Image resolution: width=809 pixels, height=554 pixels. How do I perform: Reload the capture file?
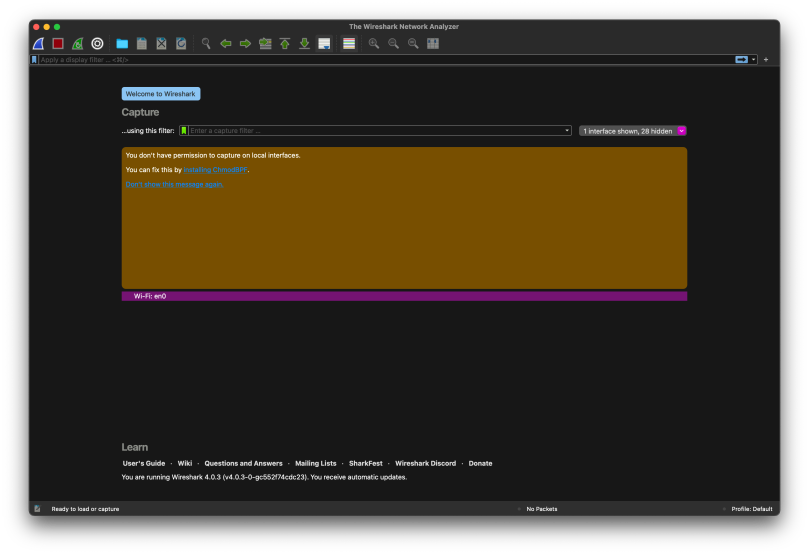[x=181, y=44]
